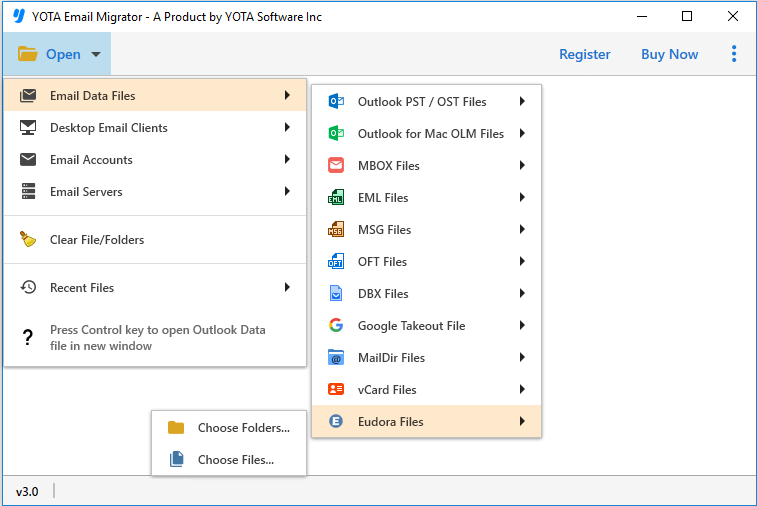Expand the Recent Files submenu arrow
This screenshot has height=506, width=757.
click(x=287, y=287)
